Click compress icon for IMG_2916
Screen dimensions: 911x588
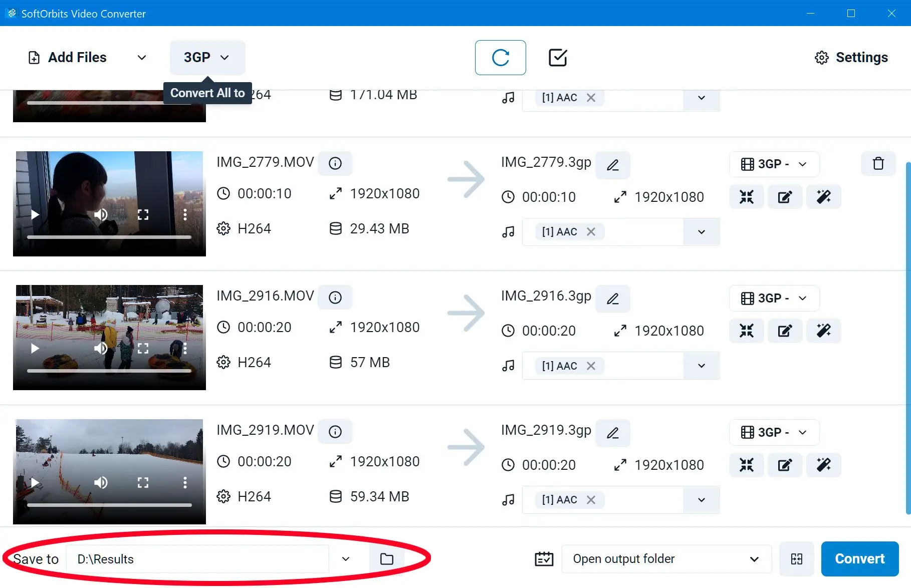pyautogui.click(x=747, y=331)
